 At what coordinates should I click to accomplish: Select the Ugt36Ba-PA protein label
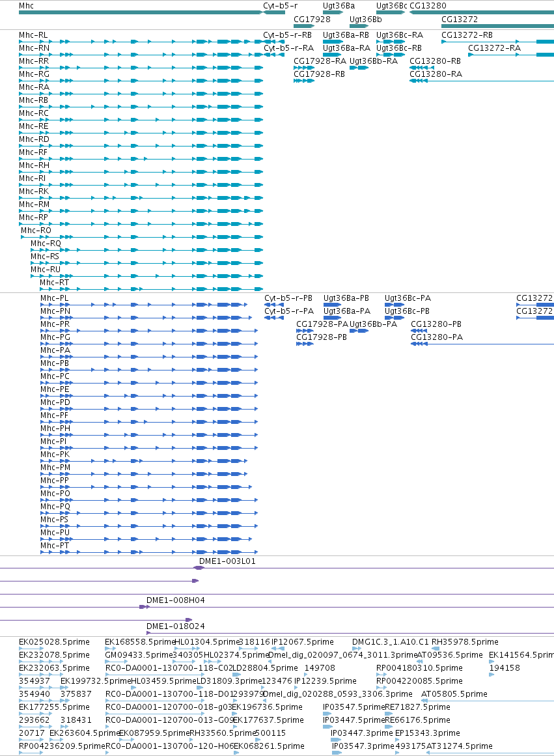click(x=347, y=311)
